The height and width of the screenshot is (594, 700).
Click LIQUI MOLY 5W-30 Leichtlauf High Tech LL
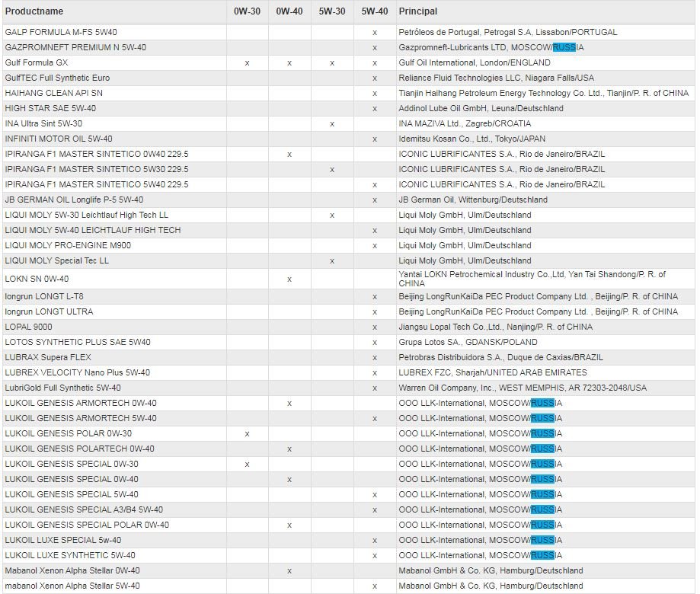pyautogui.click(x=87, y=215)
